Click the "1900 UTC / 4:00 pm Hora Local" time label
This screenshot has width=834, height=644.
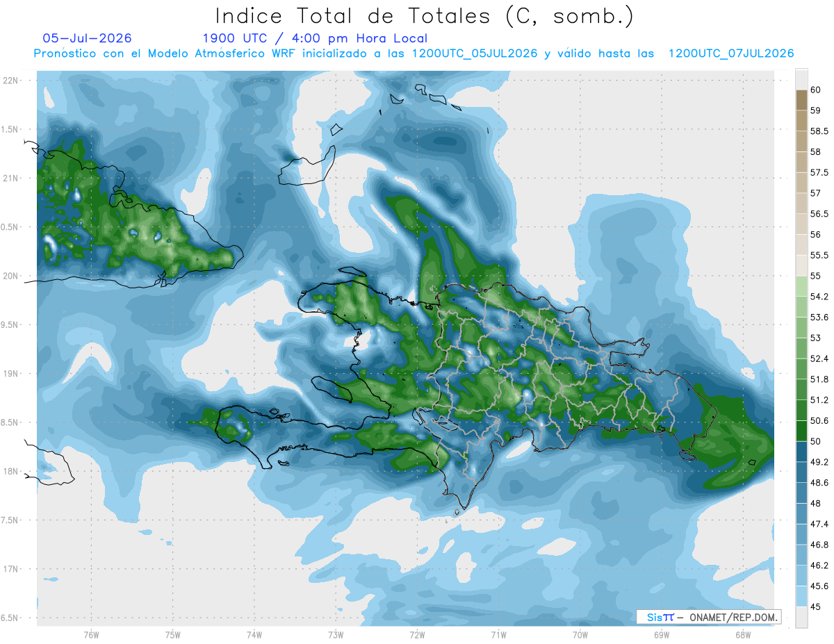pyautogui.click(x=315, y=38)
